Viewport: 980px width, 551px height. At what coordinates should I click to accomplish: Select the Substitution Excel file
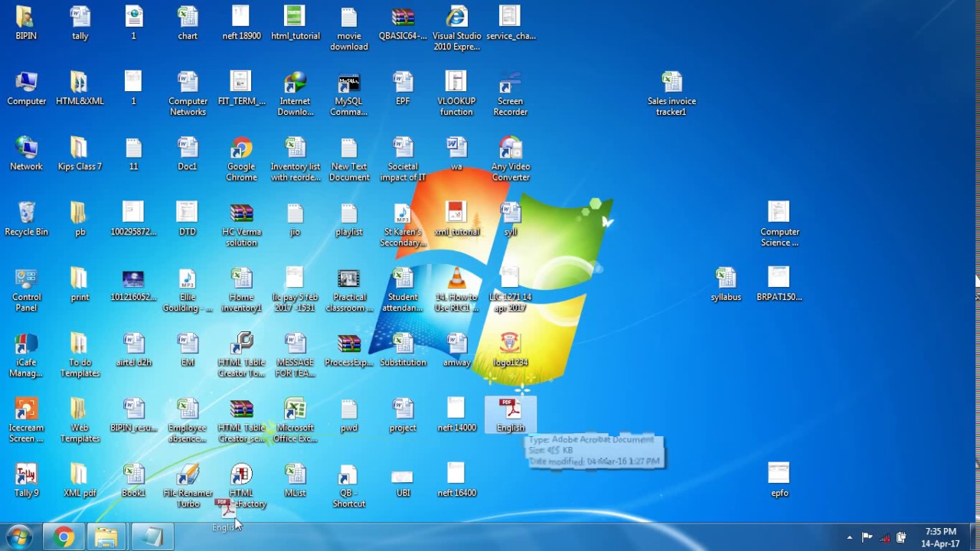pyautogui.click(x=403, y=343)
